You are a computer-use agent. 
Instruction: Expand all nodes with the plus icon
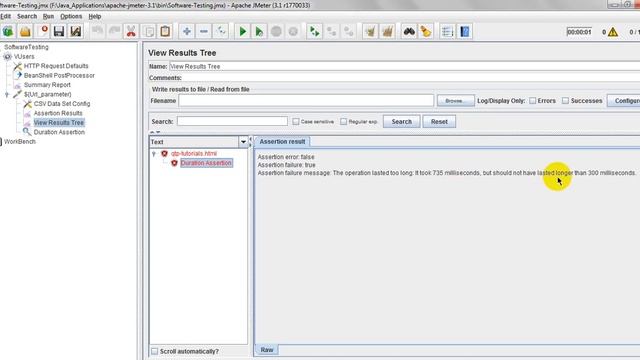187,31
